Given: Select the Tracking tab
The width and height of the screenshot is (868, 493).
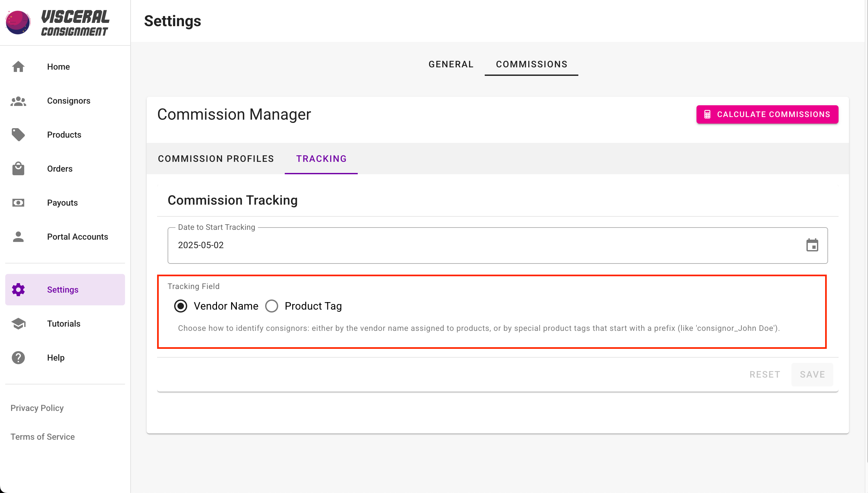Looking at the screenshot, I should (x=321, y=159).
